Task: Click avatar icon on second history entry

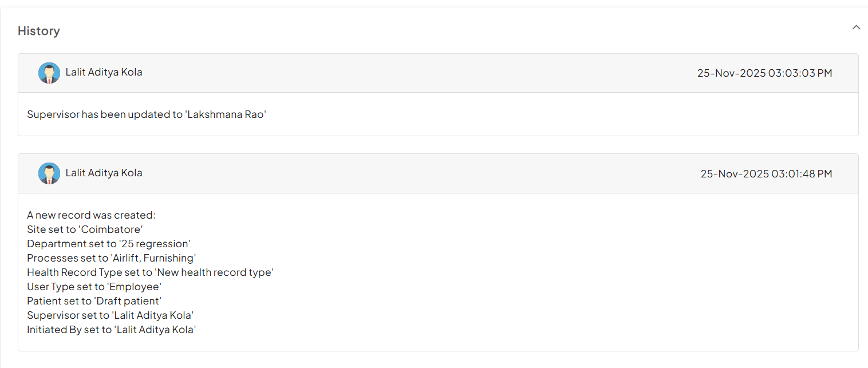Action: tap(49, 173)
